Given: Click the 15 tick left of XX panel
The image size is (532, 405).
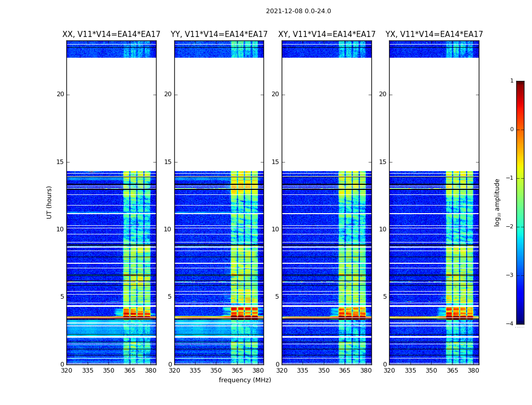Looking at the screenshot, I should pos(60,162).
